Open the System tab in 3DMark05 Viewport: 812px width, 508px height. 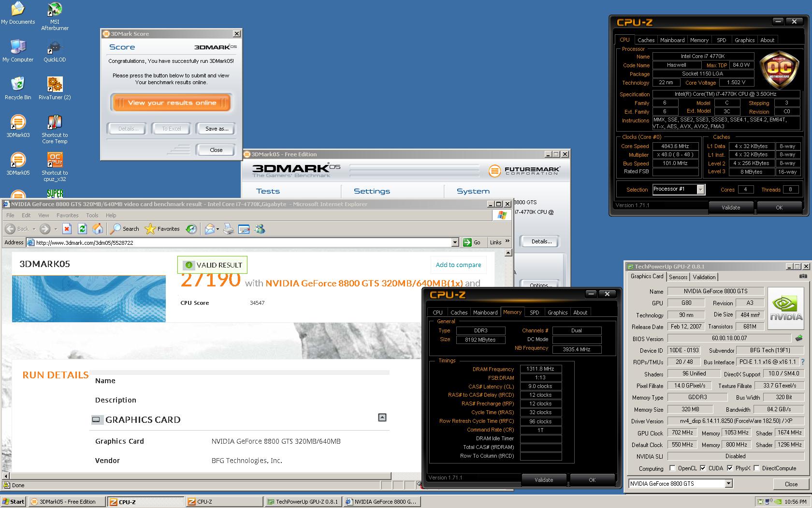473,191
